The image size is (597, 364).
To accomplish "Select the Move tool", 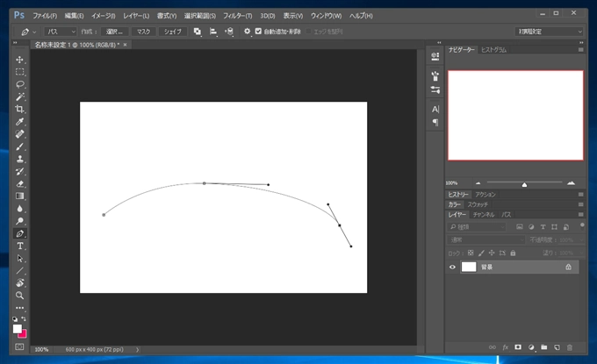I will coord(20,60).
